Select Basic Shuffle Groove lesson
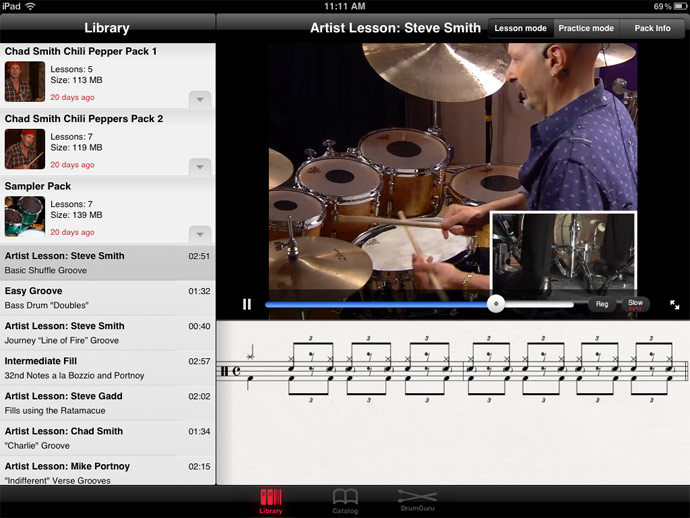 [107, 263]
